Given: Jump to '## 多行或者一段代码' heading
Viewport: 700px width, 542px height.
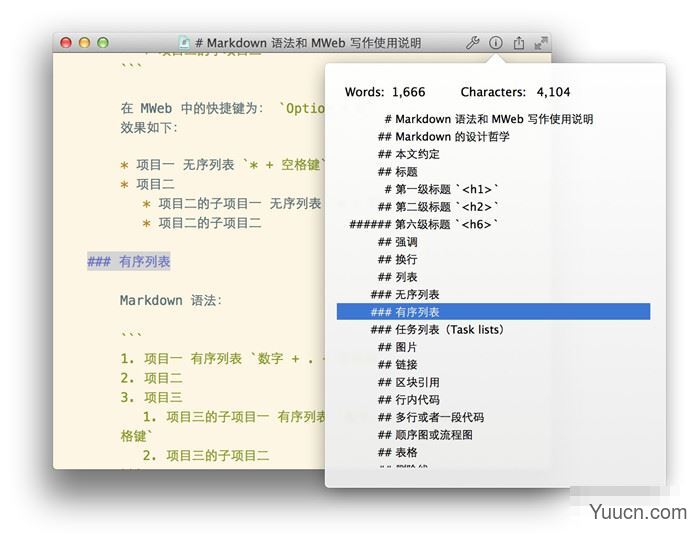Looking at the screenshot, I should tap(431, 417).
